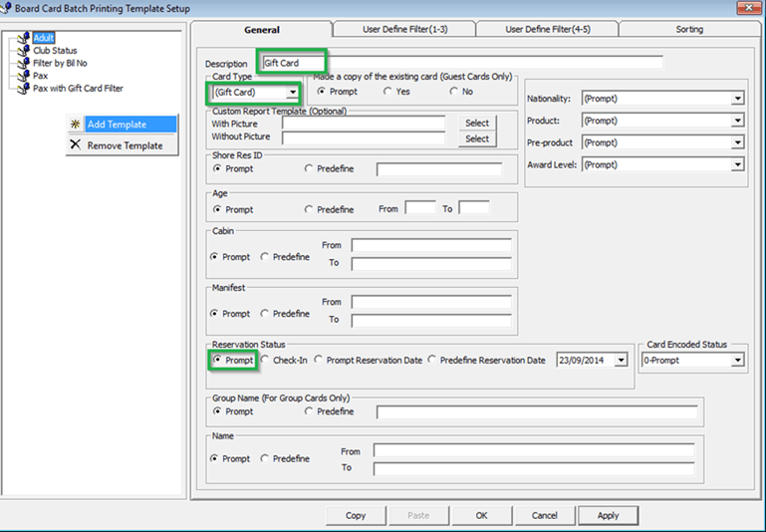This screenshot has height=532, width=766.
Task: Click the Cabin To field
Action: (431, 263)
